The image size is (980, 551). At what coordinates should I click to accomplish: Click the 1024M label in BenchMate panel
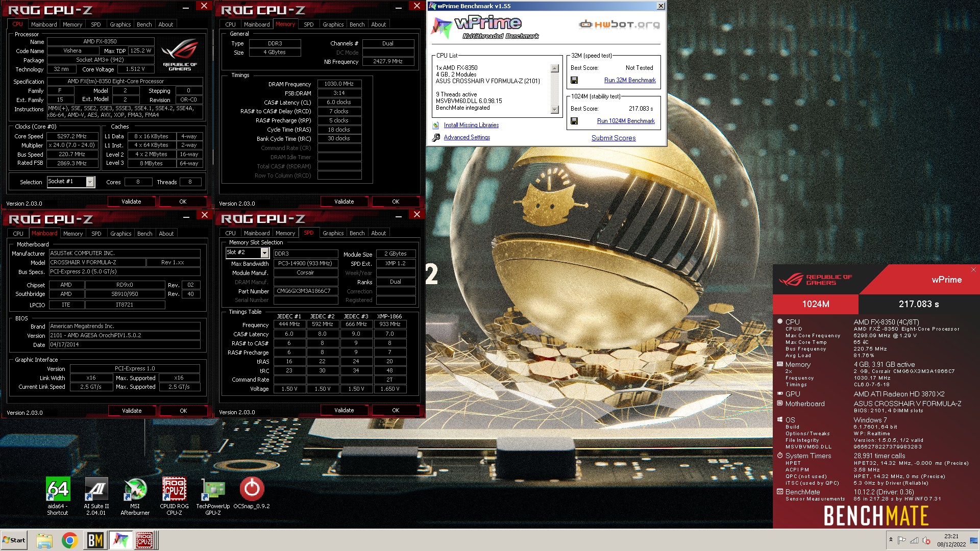(x=816, y=304)
